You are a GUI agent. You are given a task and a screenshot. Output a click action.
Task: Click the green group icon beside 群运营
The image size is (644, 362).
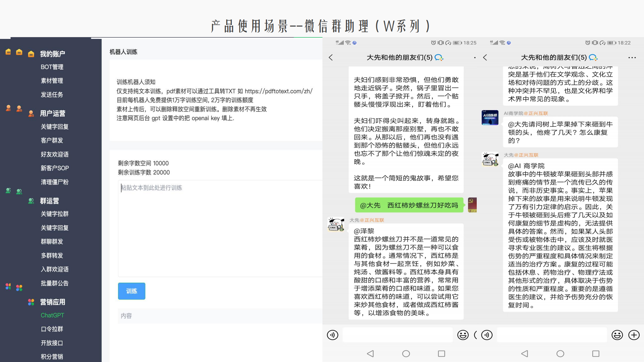tap(31, 201)
